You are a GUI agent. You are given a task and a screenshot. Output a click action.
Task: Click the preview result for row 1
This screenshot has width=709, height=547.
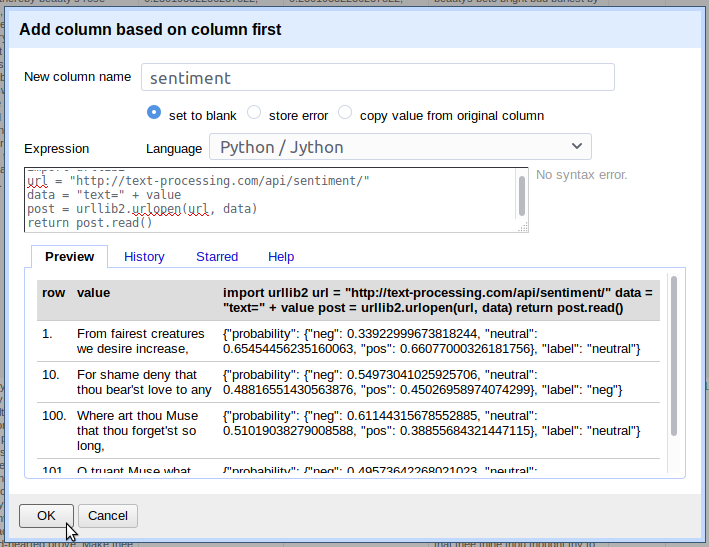click(430, 340)
